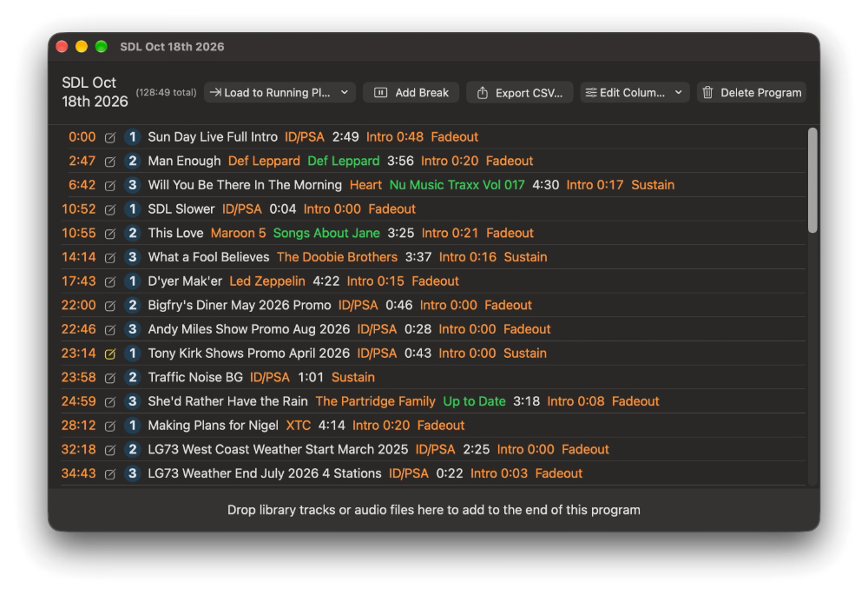Image resolution: width=868 pixels, height=595 pixels.
Task: Click start time 2:47
Action: [82, 161]
